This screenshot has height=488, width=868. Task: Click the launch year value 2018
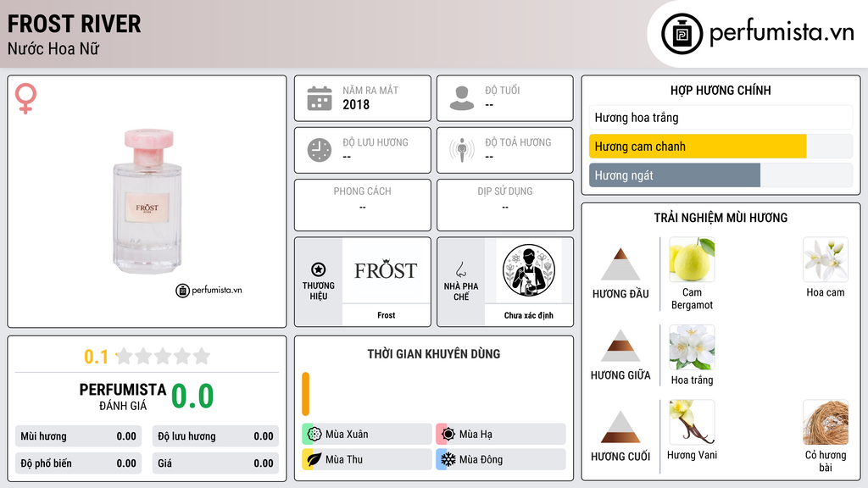[x=356, y=104]
